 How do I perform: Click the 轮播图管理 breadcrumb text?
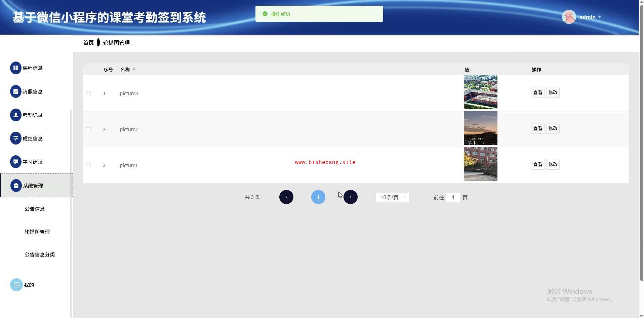[116, 43]
